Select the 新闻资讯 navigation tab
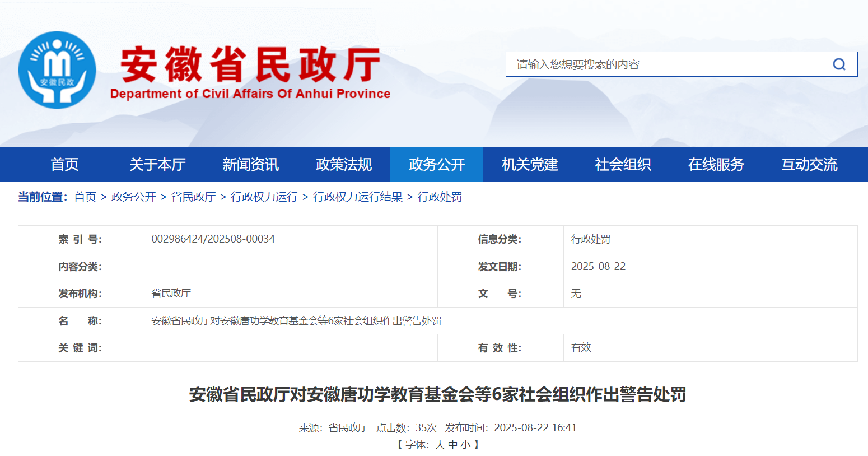The height and width of the screenshot is (456, 868). [x=250, y=164]
